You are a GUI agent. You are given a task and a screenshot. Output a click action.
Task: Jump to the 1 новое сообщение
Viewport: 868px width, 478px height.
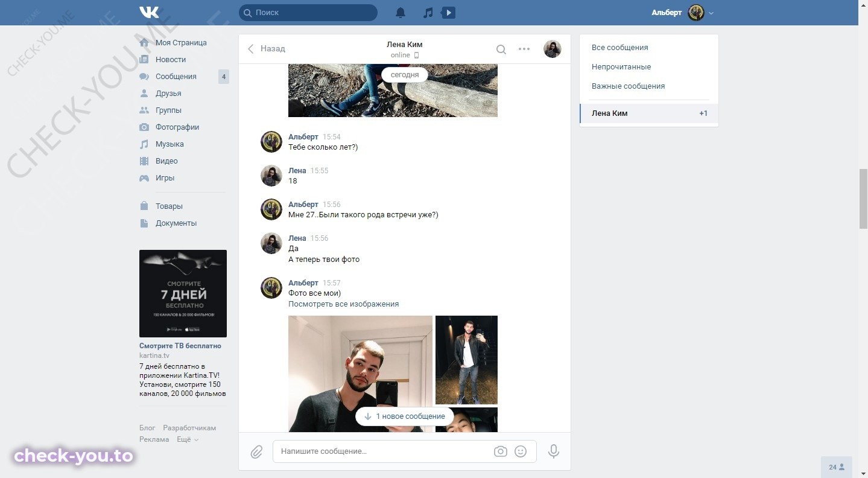[x=404, y=416]
